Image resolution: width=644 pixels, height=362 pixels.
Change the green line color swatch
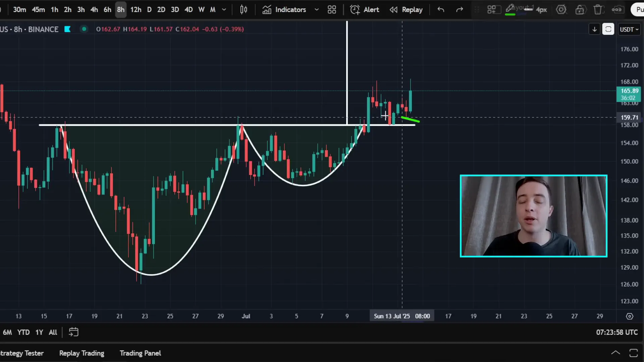(510, 10)
